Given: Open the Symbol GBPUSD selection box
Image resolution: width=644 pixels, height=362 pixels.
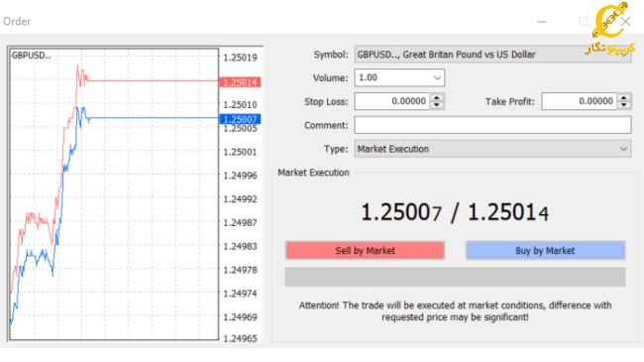Looking at the screenshot, I should click(492, 55).
